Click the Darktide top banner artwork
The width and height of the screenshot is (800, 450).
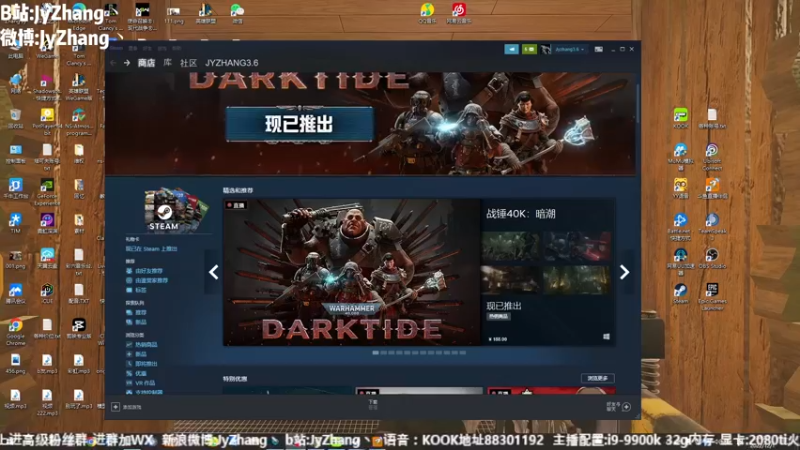coord(370,123)
